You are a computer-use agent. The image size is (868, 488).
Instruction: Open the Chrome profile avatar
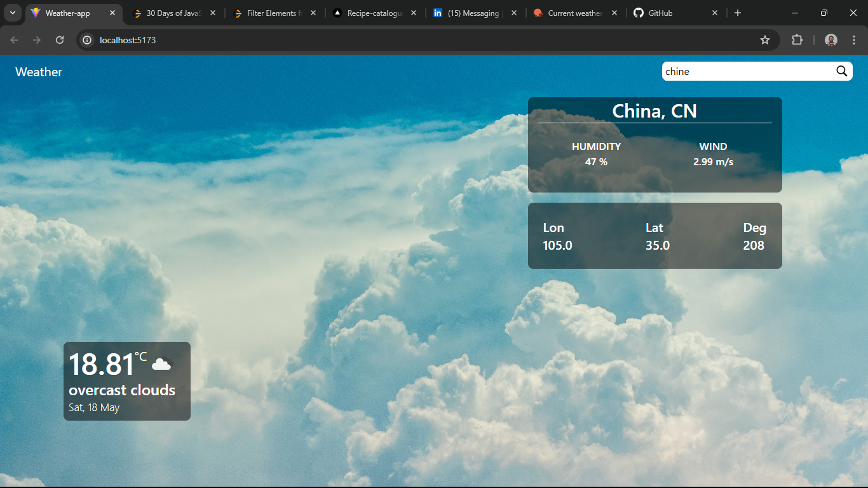(831, 40)
